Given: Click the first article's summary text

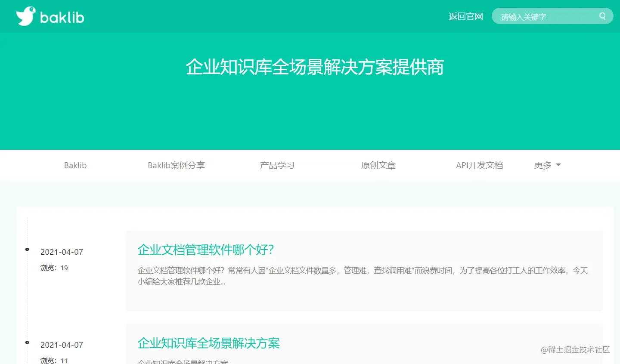Looking at the screenshot, I should tap(363, 276).
